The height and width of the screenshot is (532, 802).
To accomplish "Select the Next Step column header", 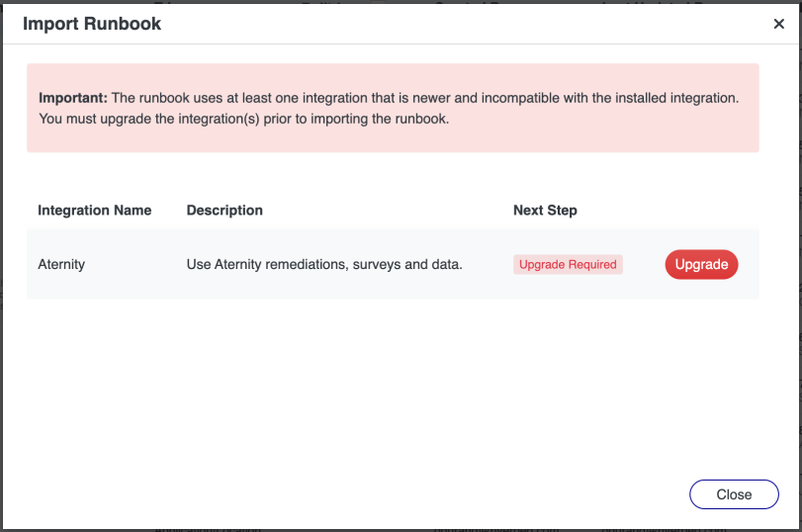I will point(545,211).
